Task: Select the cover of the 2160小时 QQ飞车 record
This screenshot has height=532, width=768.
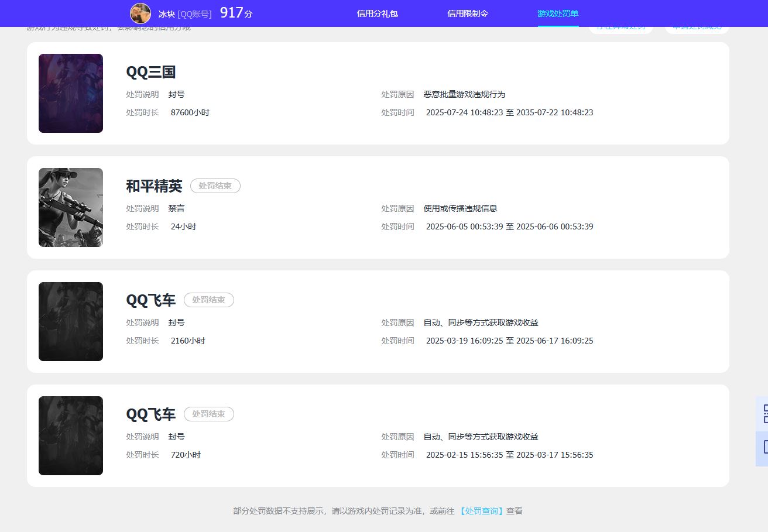Action: [x=71, y=322]
